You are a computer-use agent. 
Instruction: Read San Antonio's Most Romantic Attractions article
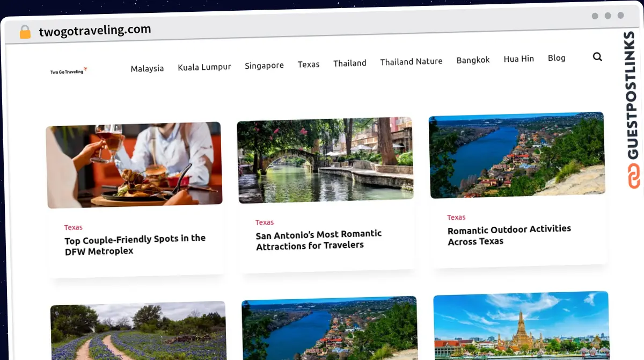click(x=319, y=240)
